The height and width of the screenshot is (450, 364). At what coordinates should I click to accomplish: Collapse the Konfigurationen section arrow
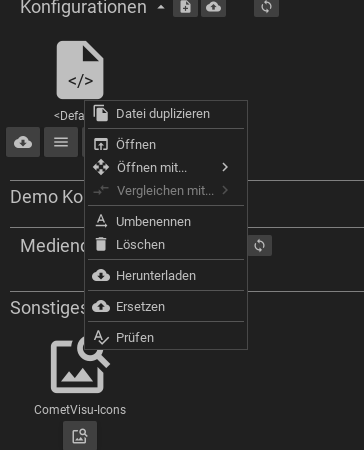click(161, 7)
